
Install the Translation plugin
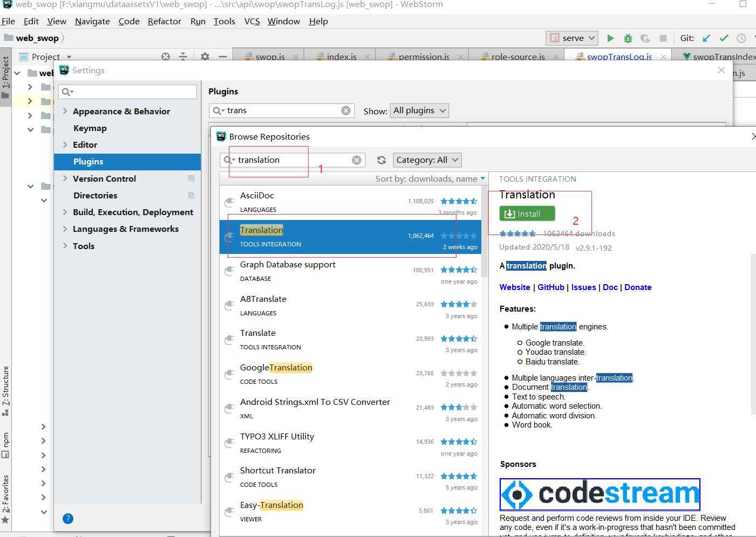(x=527, y=214)
